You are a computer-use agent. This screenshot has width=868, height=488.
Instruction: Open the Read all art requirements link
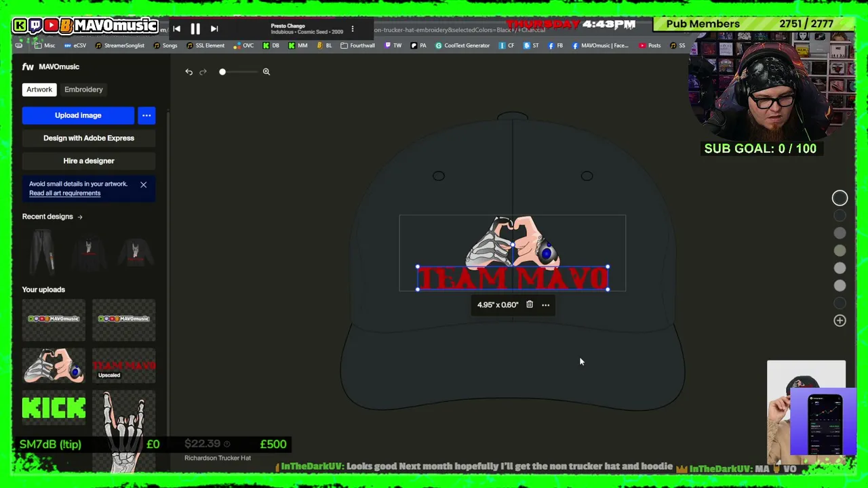(x=64, y=193)
